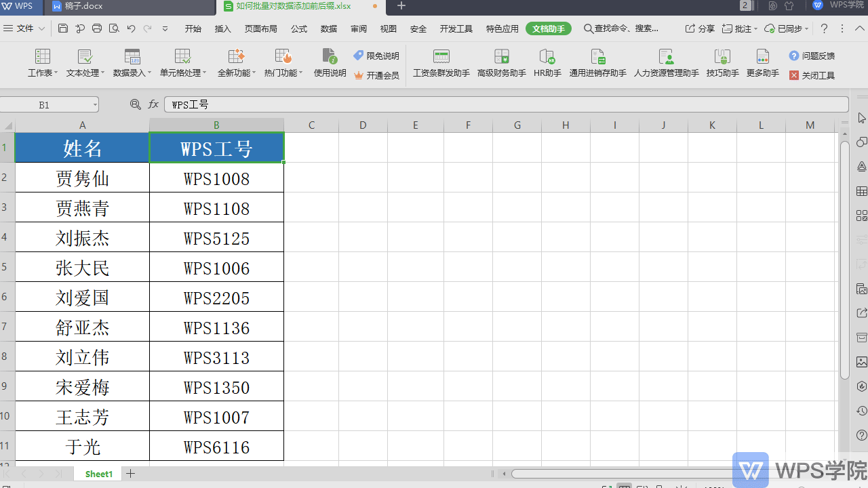Click the 关闭工具 button

[812, 75]
